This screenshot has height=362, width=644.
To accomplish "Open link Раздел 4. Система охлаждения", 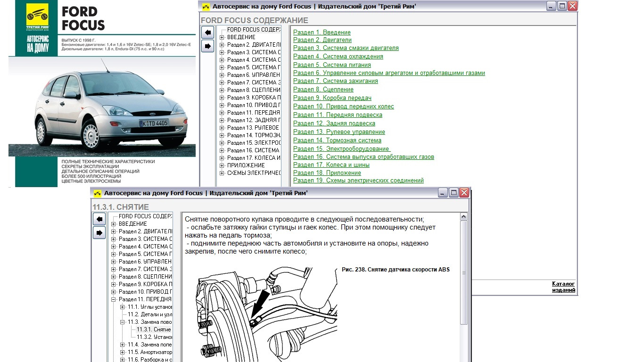I will [x=338, y=57].
